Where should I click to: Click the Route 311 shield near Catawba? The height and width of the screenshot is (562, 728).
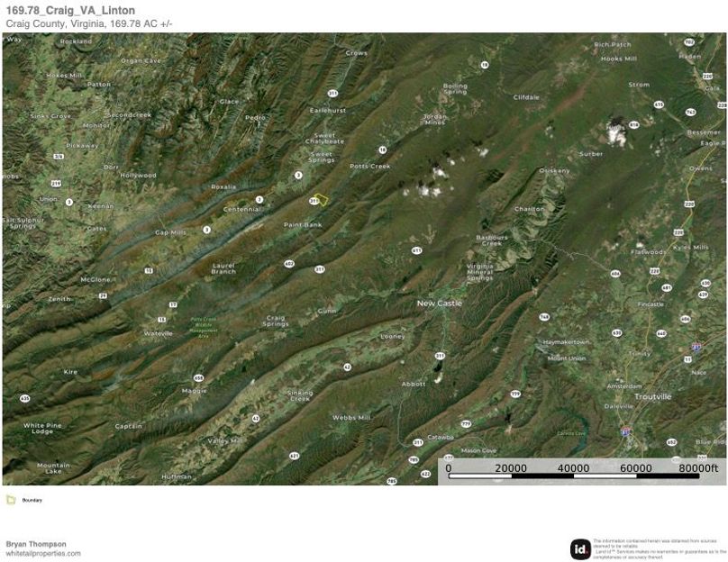[x=416, y=441]
